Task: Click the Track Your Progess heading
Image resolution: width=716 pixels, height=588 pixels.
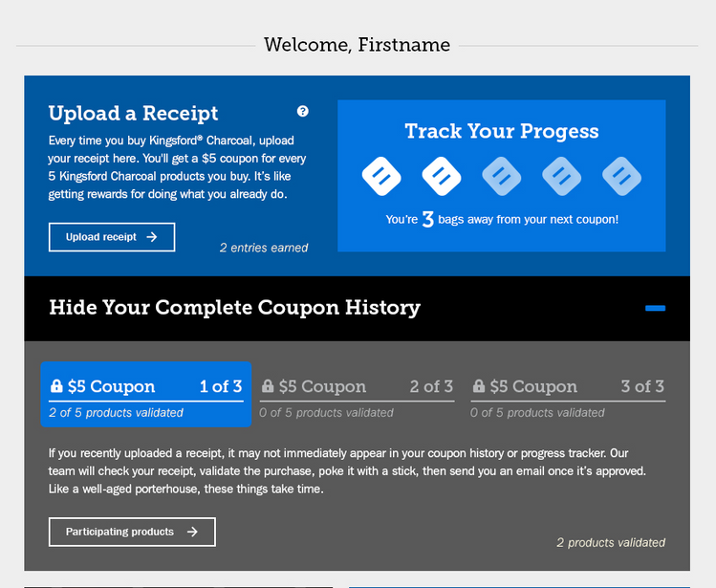Action: 501,131
